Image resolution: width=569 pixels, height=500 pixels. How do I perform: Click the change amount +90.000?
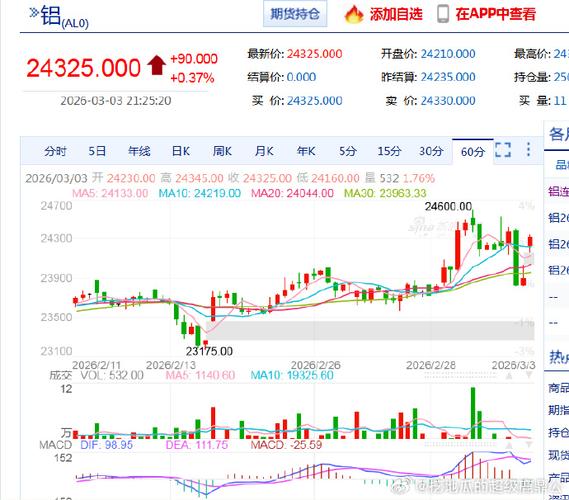point(194,59)
